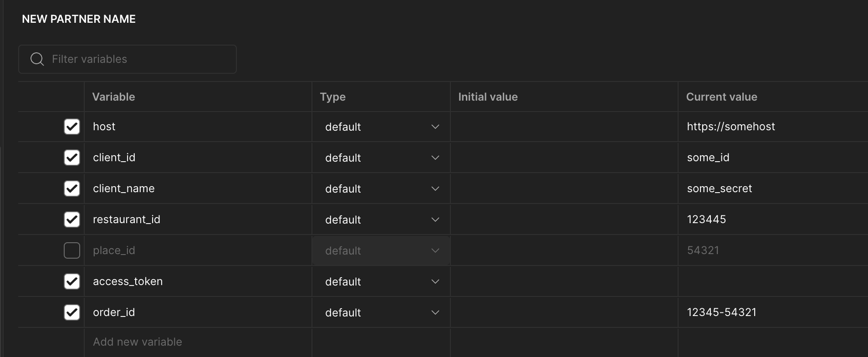The image size is (868, 357).
Task: Expand the order_id type selector
Action: click(381, 312)
